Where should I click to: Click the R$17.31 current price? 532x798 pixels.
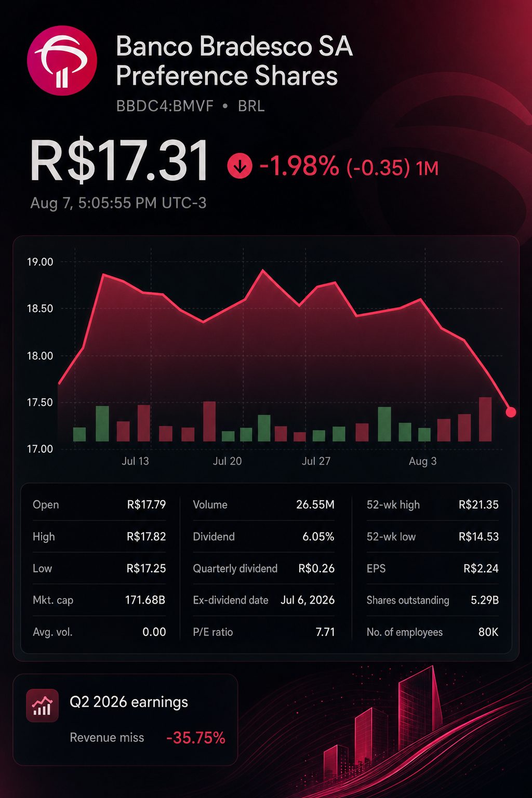coord(120,162)
